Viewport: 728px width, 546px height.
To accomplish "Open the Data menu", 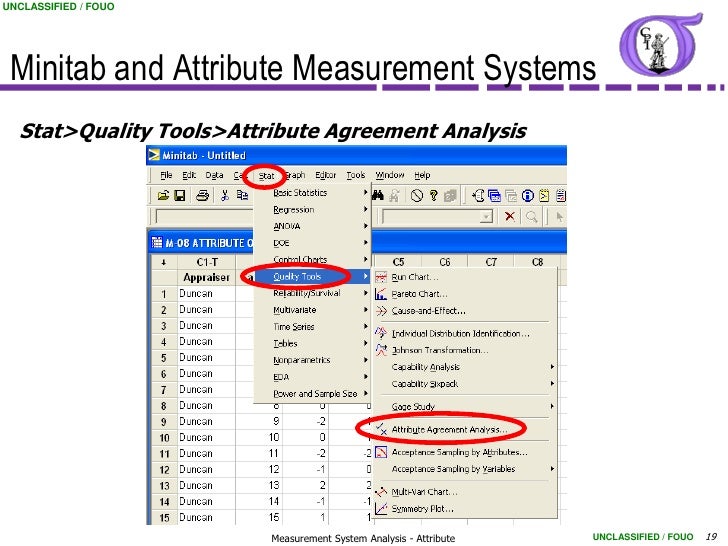I will [214, 176].
